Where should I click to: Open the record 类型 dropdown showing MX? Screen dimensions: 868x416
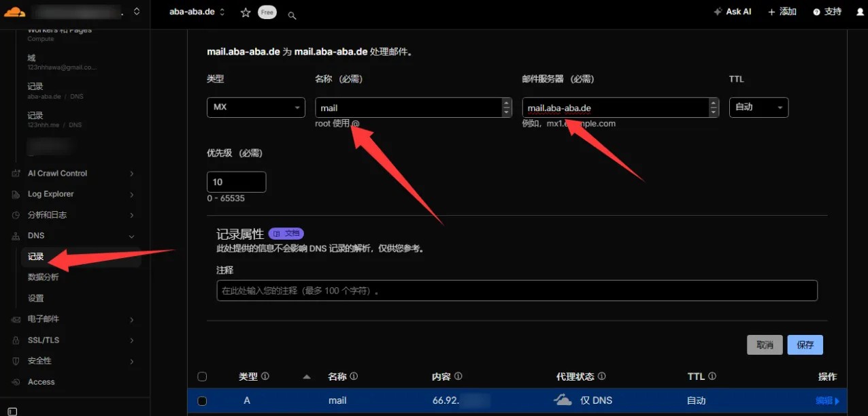coord(256,107)
